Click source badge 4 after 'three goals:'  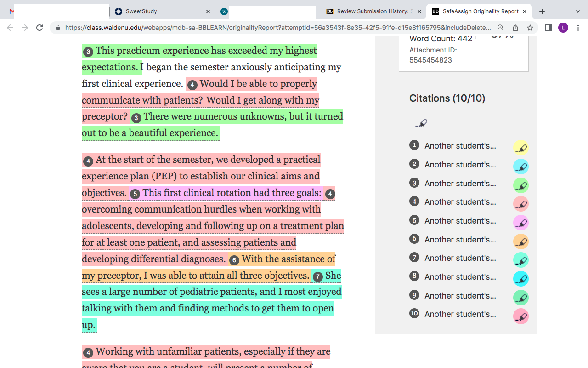(x=330, y=194)
